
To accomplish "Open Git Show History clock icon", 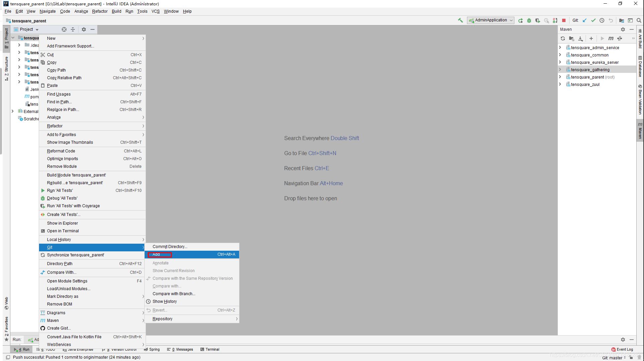I will coord(602,20).
